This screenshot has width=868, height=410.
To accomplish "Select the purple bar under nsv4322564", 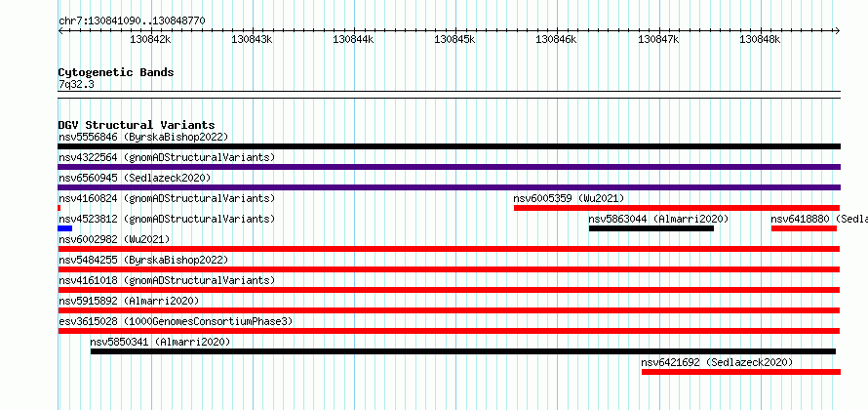I will click(449, 167).
